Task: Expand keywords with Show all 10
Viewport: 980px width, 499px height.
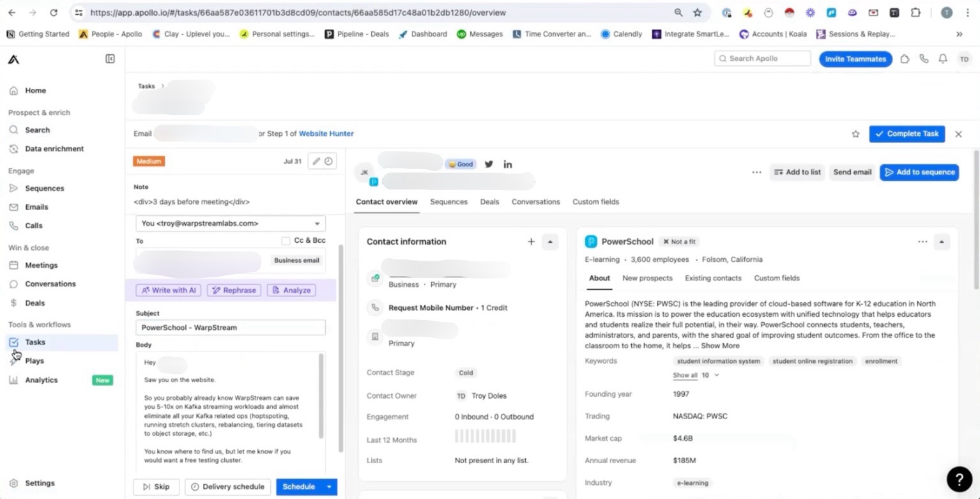Action: pos(696,376)
